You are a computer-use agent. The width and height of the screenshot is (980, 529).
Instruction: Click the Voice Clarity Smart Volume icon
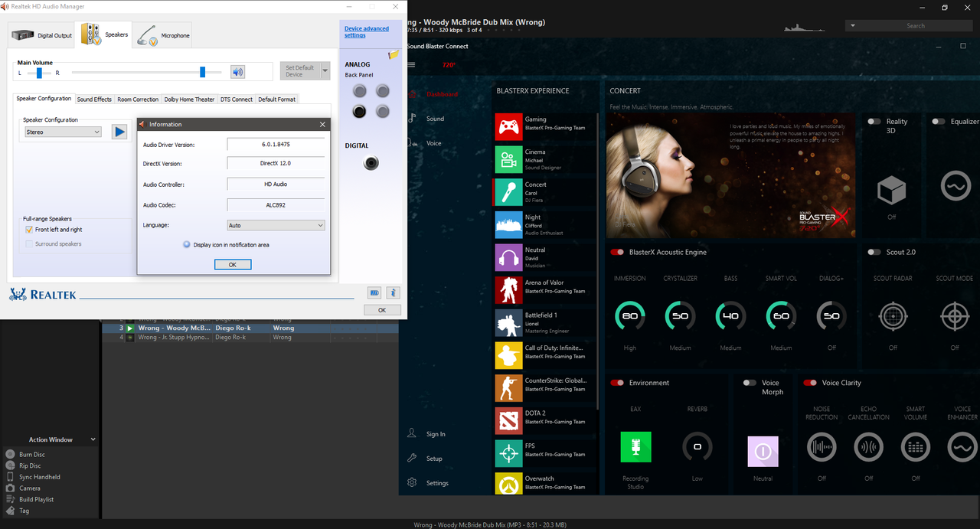tap(916, 447)
